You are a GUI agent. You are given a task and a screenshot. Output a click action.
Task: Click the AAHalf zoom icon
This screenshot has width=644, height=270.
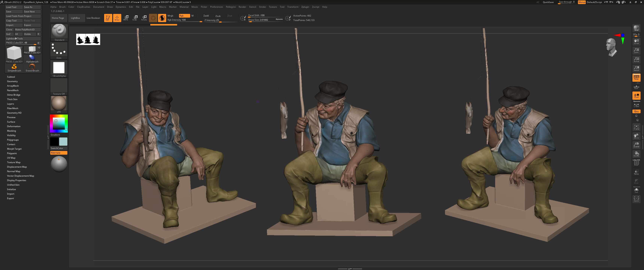(636, 68)
